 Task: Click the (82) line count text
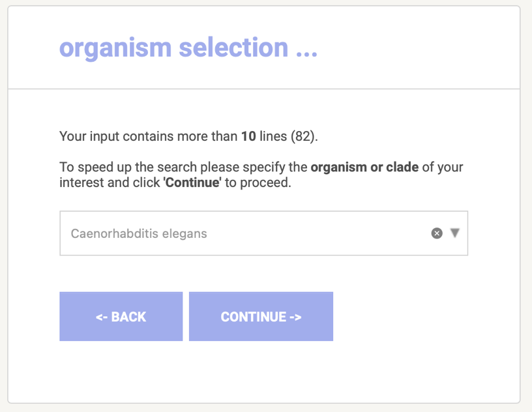303,136
